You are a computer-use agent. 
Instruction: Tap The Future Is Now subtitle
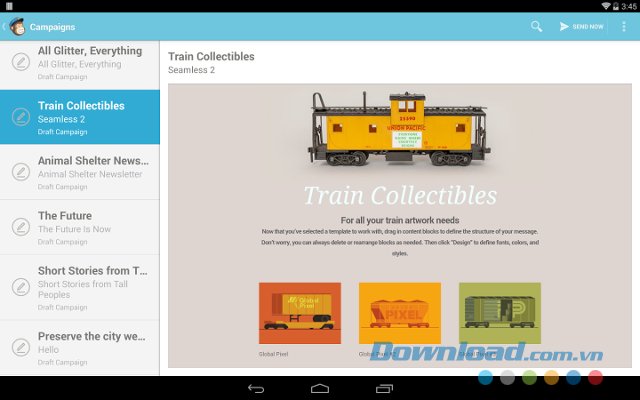coord(74,229)
